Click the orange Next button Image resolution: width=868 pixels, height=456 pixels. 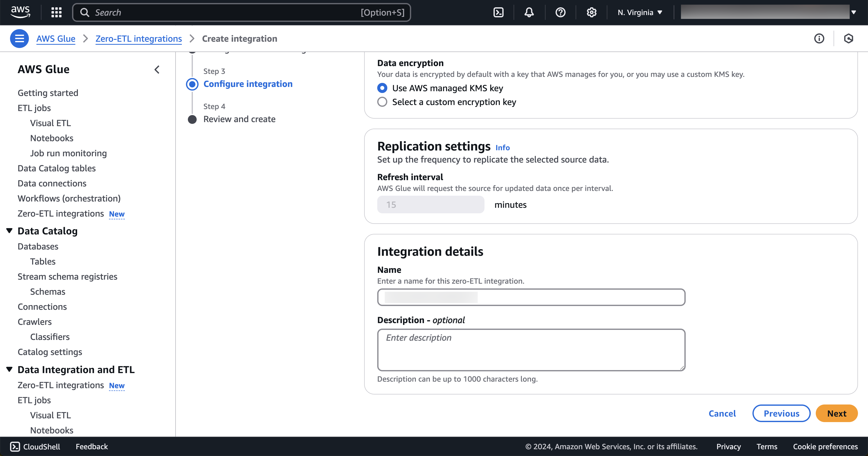point(836,413)
